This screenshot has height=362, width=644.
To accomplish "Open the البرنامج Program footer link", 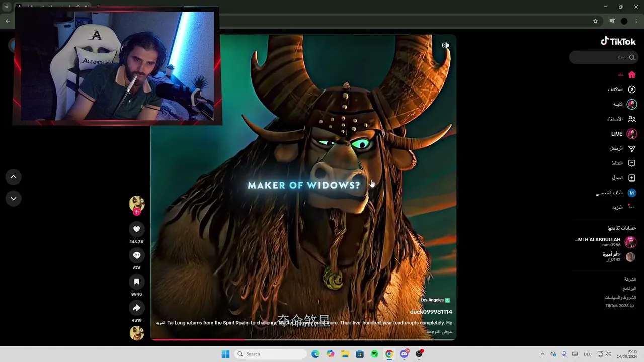I will (x=629, y=289).
